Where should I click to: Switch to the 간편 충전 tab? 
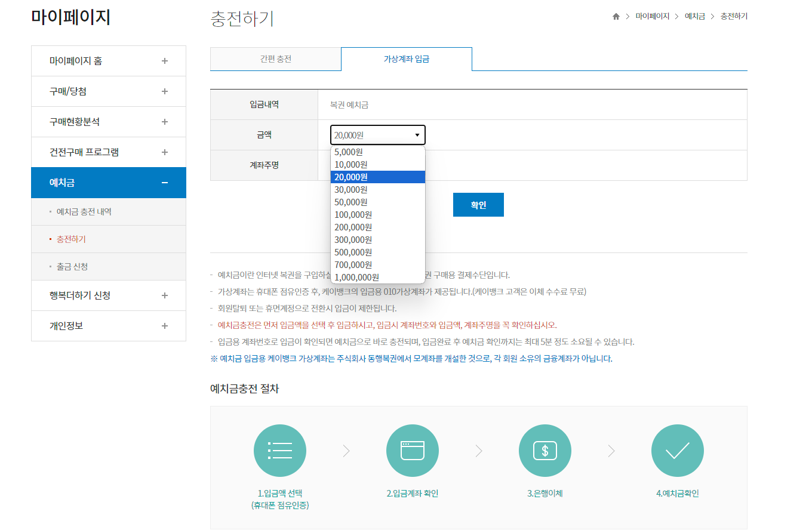pos(275,58)
